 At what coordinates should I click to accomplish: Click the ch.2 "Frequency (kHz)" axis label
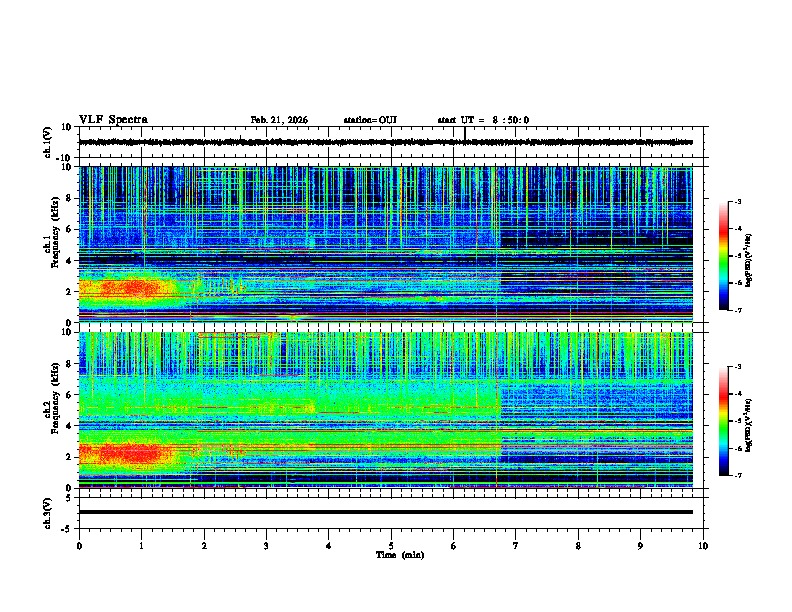(x=55, y=398)
